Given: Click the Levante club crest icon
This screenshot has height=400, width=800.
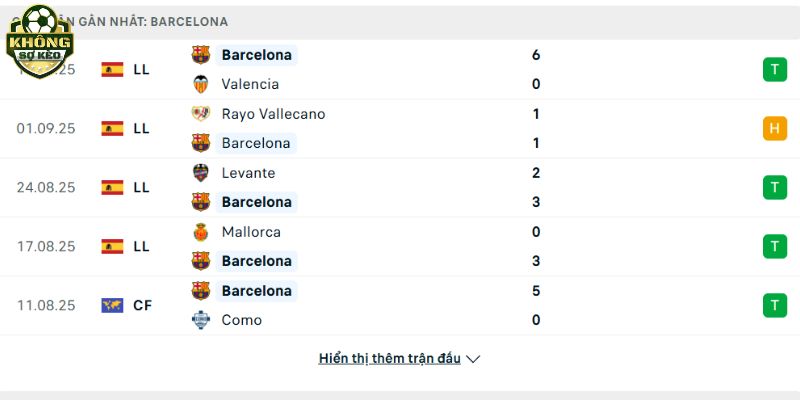Looking at the screenshot, I should [x=201, y=173].
